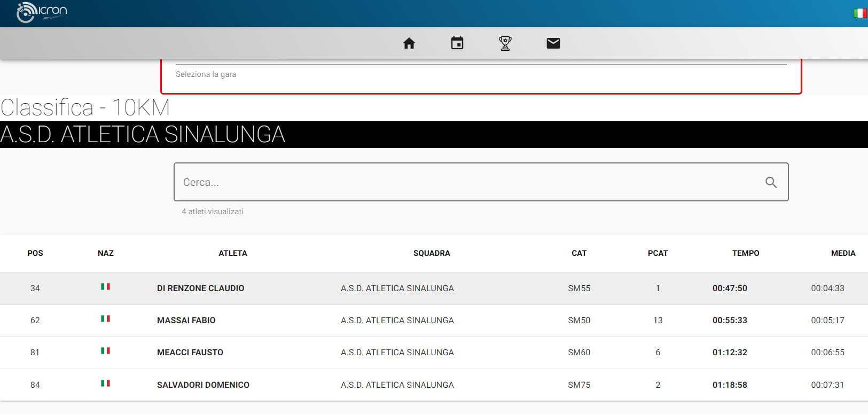868x414 pixels.
Task: Sort by SQUADRA column header
Action: point(432,253)
